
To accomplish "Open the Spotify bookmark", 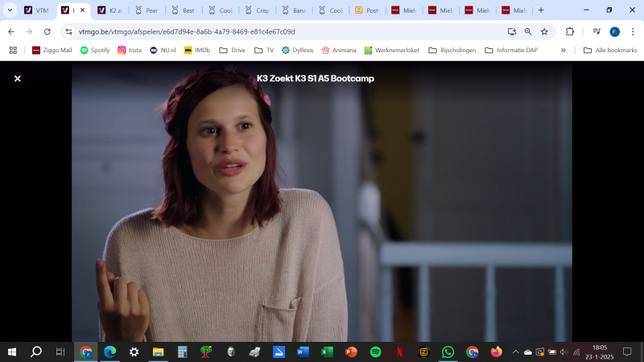I will pos(95,50).
